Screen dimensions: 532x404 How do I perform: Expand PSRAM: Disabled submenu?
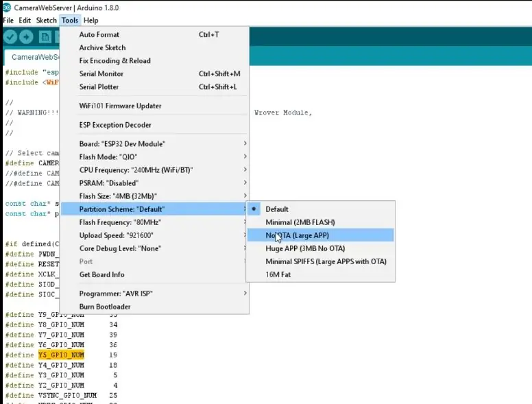tap(154, 183)
